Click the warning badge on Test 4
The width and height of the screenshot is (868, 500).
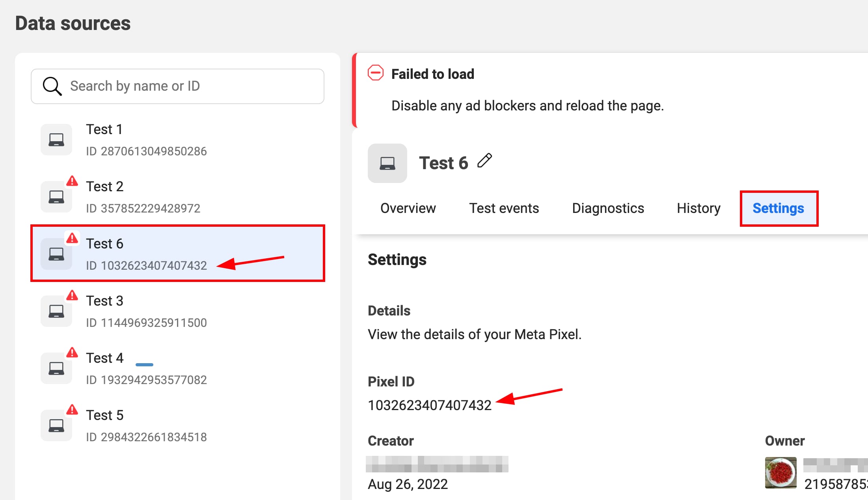[x=72, y=353]
